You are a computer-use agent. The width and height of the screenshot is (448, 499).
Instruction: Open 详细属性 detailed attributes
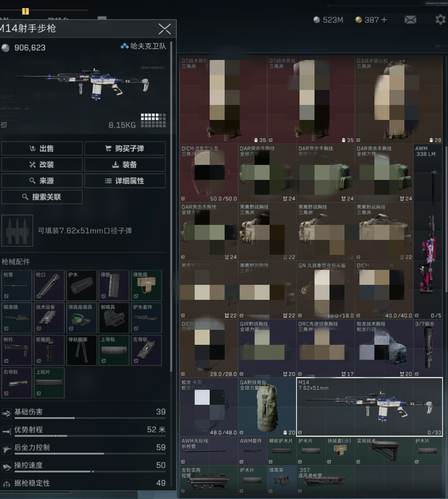pos(125,181)
